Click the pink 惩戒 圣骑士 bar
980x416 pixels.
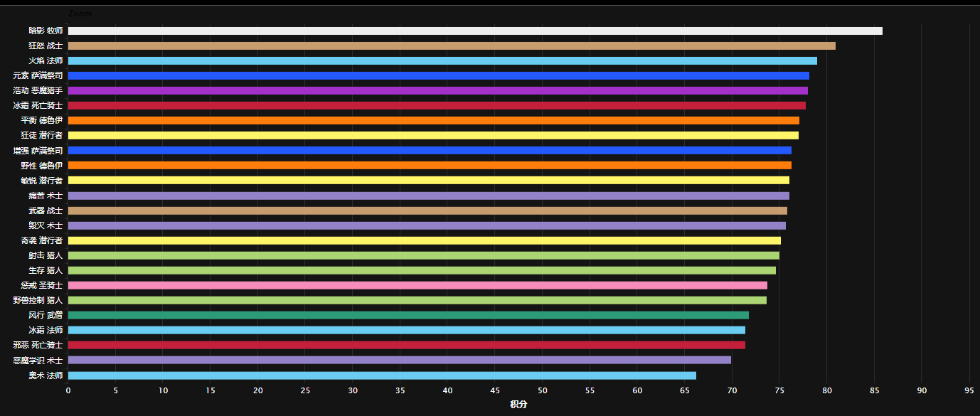pyautogui.click(x=417, y=285)
